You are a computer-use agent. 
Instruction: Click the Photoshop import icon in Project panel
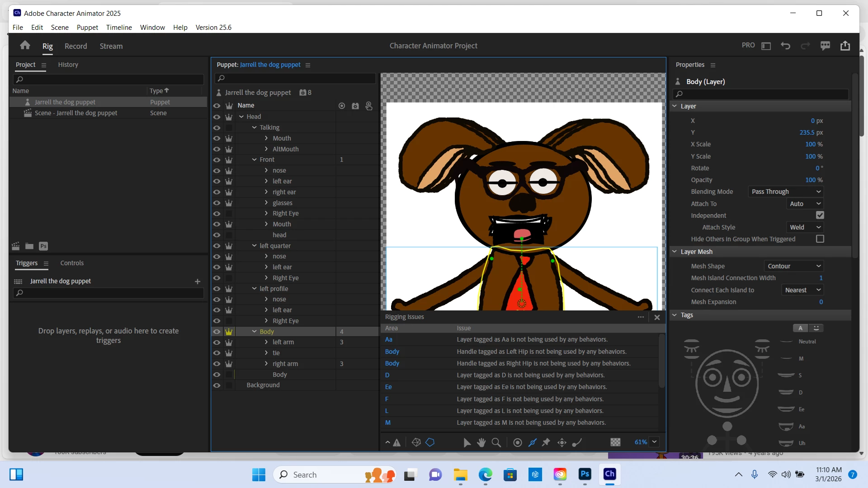click(x=43, y=246)
